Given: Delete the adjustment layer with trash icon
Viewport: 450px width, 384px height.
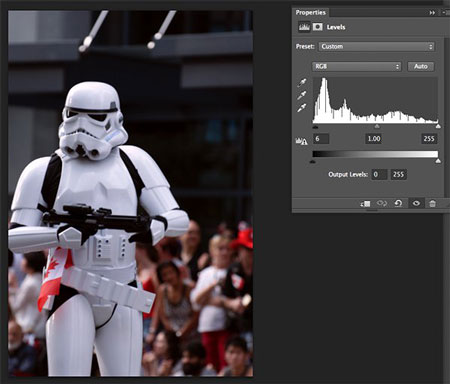Looking at the screenshot, I should pyautogui.click(x=432, y=203).
